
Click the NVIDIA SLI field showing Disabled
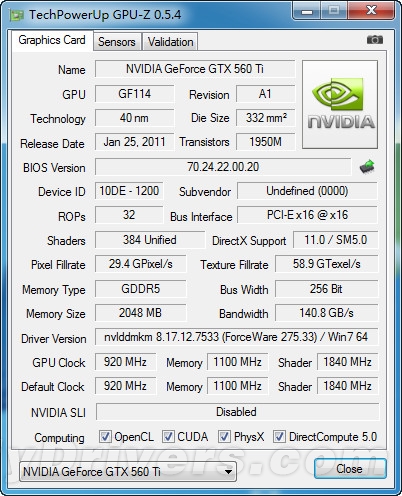(237, 412)
